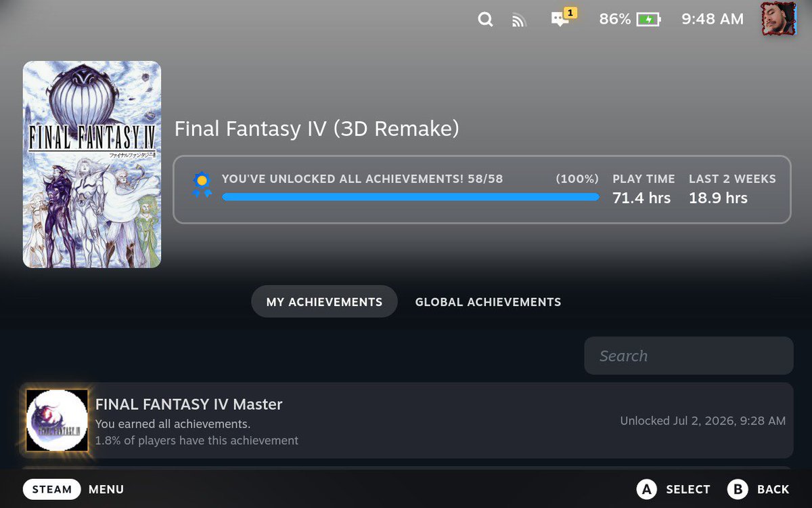Click the 71.4 hrs play time value

(x=641, y=198)
